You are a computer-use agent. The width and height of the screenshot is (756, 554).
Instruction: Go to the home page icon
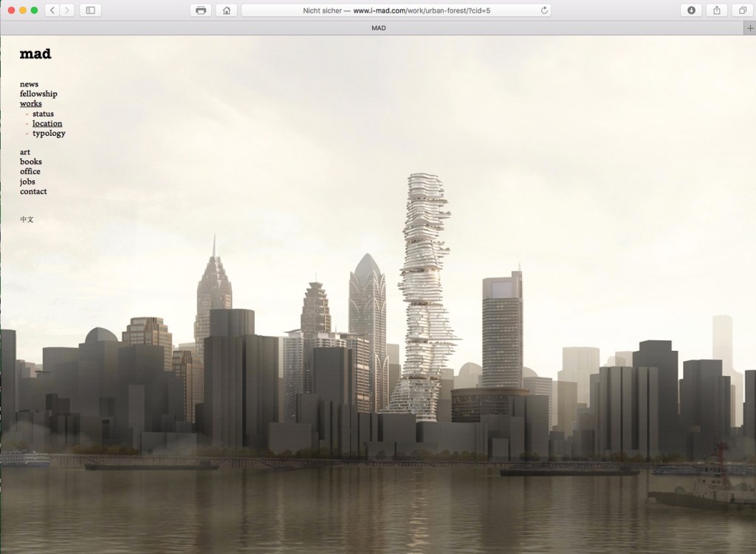click(226, 10)
